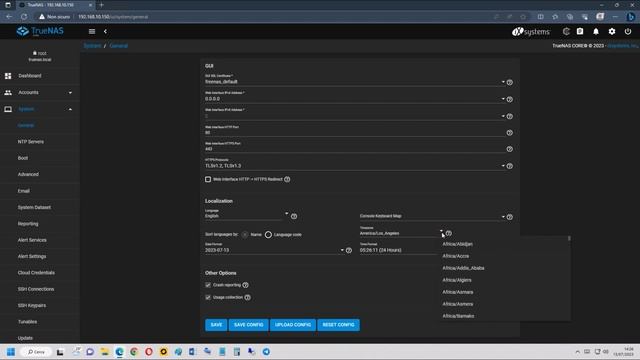Show help for HTTP to HTTPS Redirect
The height and width of the screenshot is (360, 640).
(287, 179)
